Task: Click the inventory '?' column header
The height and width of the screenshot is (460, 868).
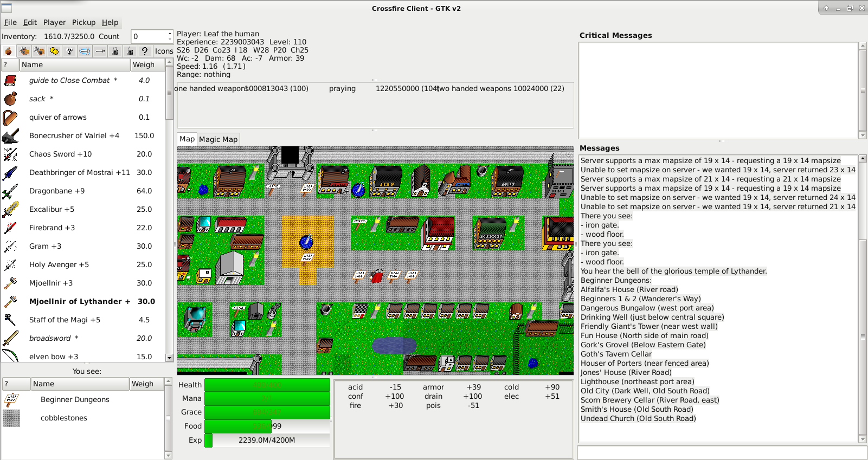Action: 10,64
